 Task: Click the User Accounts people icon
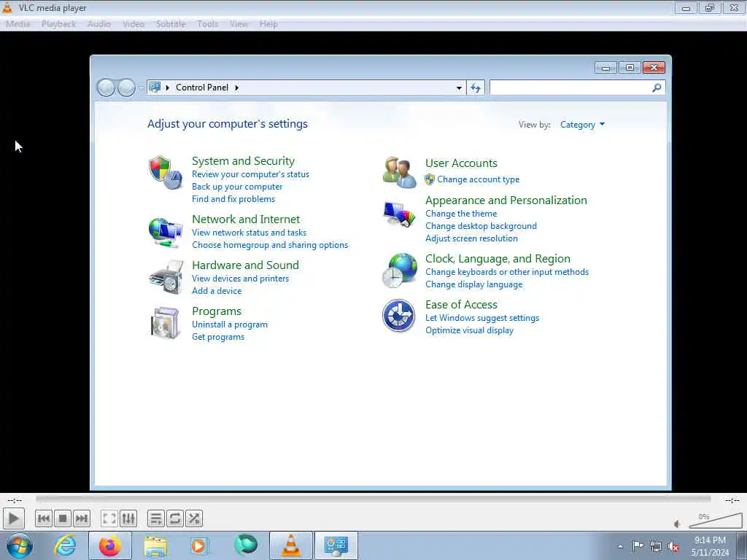399,172
